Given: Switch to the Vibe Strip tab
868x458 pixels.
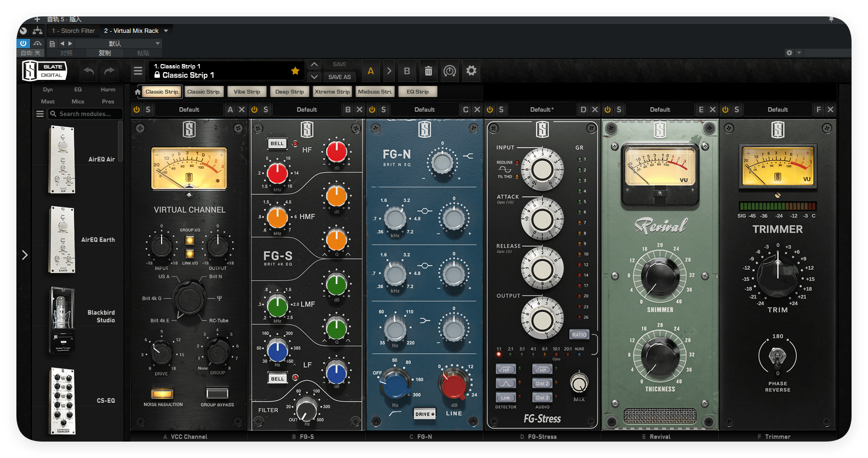Looking at the screenshot, I should (247, 92).
